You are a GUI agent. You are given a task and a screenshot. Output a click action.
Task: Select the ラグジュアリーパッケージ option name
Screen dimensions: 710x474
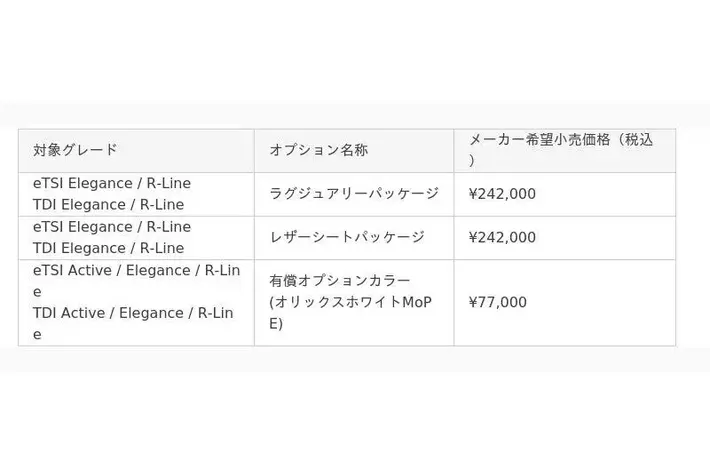pos(353,194)
